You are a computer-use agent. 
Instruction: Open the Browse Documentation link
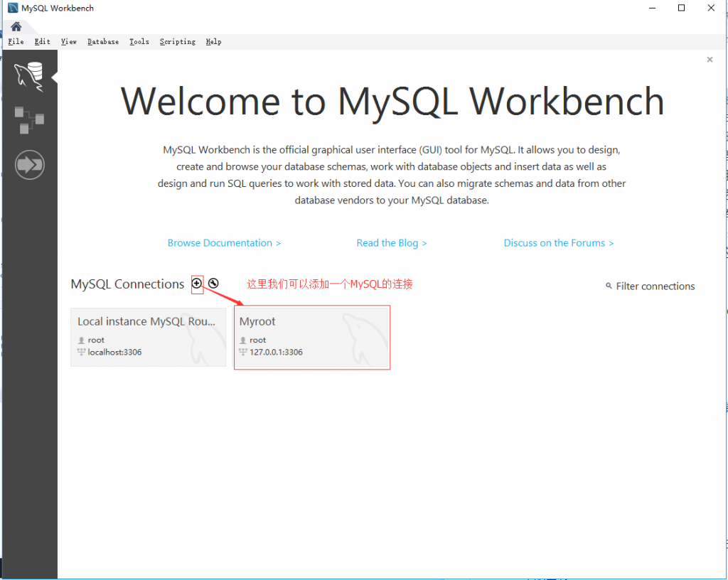pos(224,242)
